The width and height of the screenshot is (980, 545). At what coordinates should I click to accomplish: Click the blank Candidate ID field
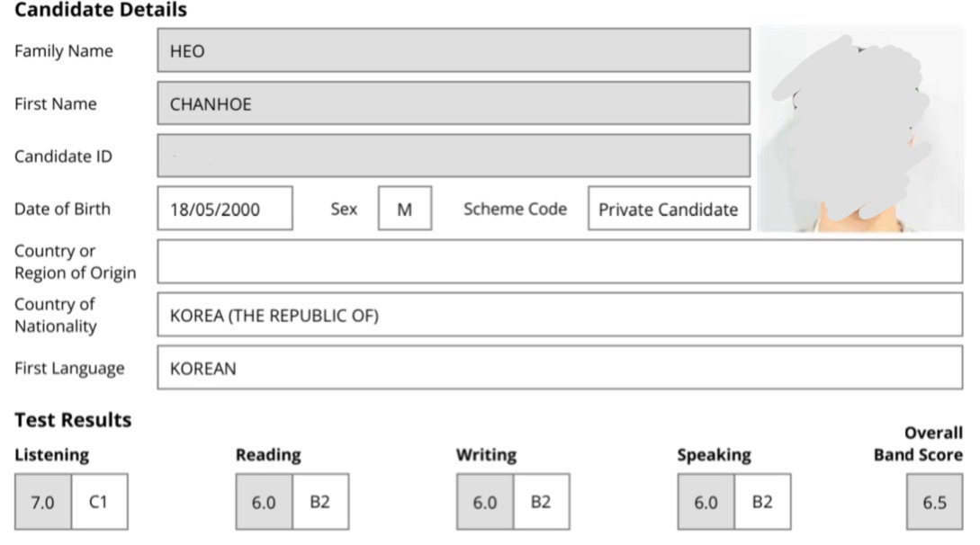pyautogui.click(x=454, y=156)
